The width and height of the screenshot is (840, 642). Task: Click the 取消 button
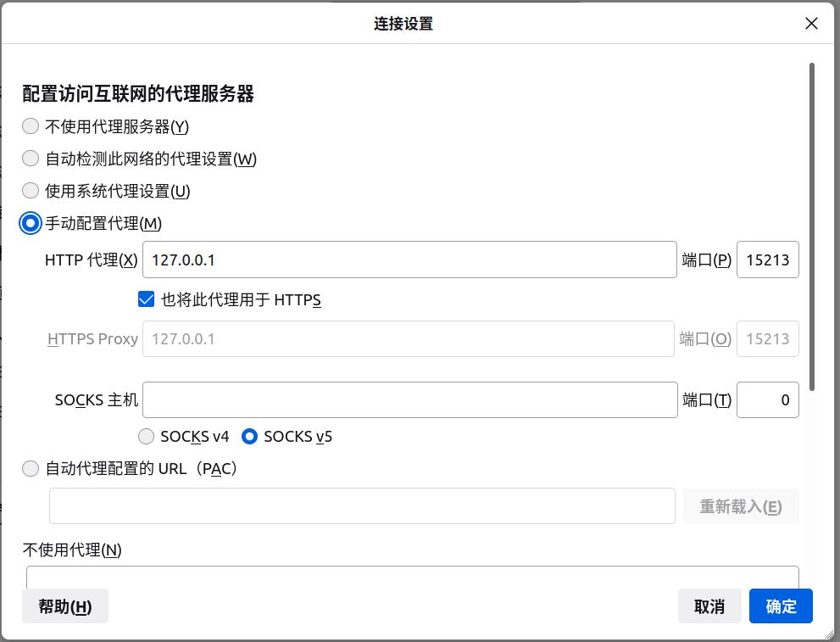[709, 606]
